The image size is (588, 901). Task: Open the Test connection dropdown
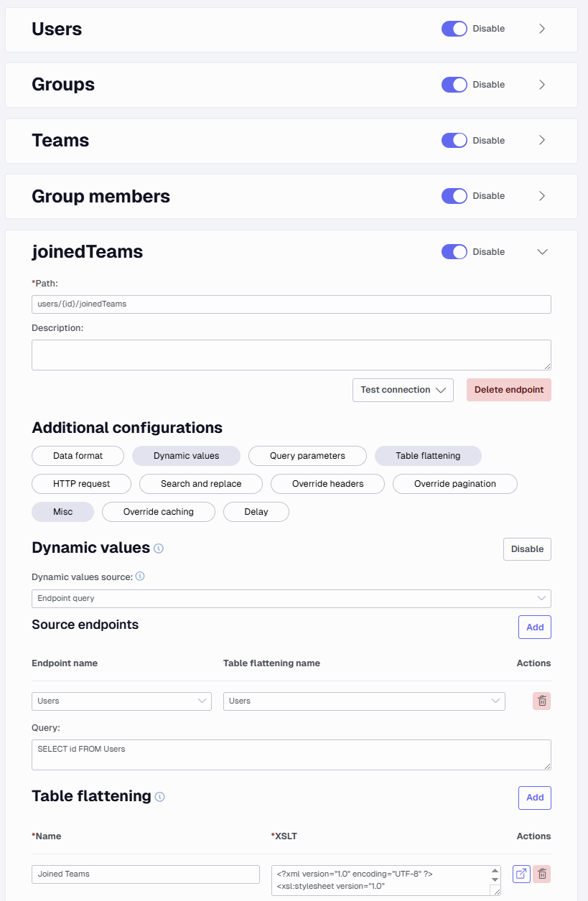click(403, 390)
